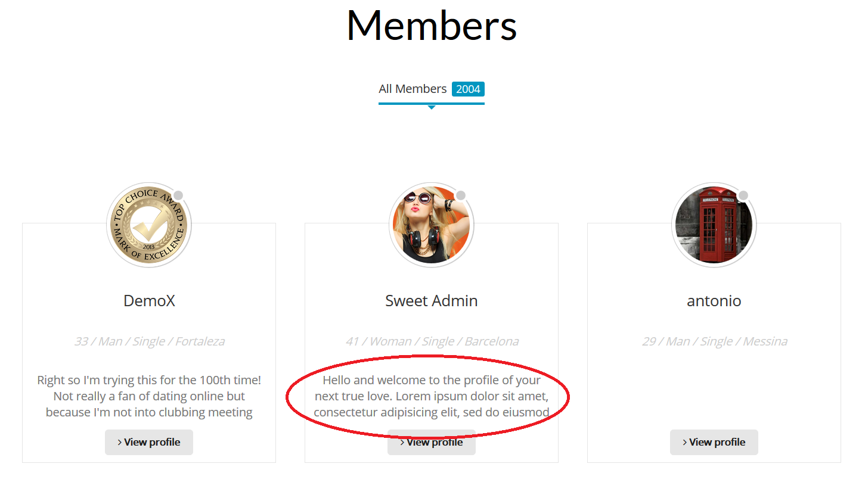View profile of DemoX
The height and width of the screenshot is (504, 865).
149,442
